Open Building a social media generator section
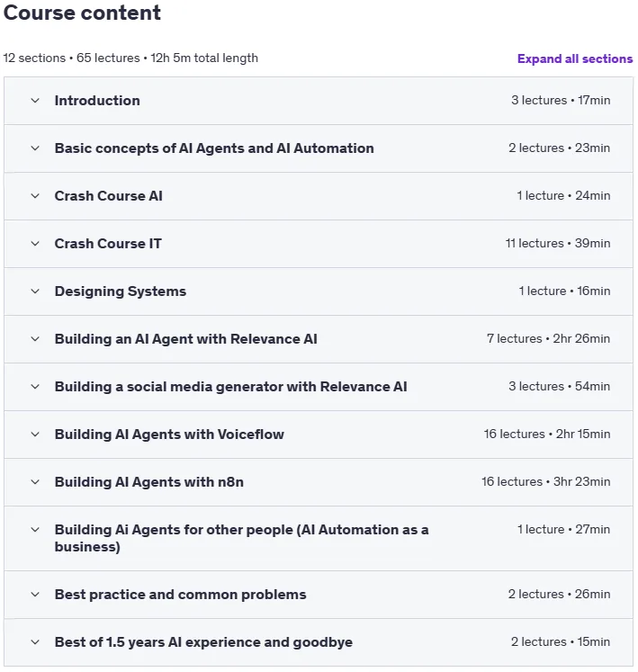This screenshot has width=638, height=672. 230,387
